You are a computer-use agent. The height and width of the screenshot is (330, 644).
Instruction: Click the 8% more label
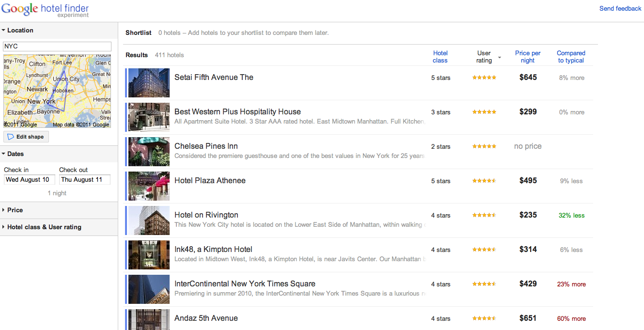point(571,78)
